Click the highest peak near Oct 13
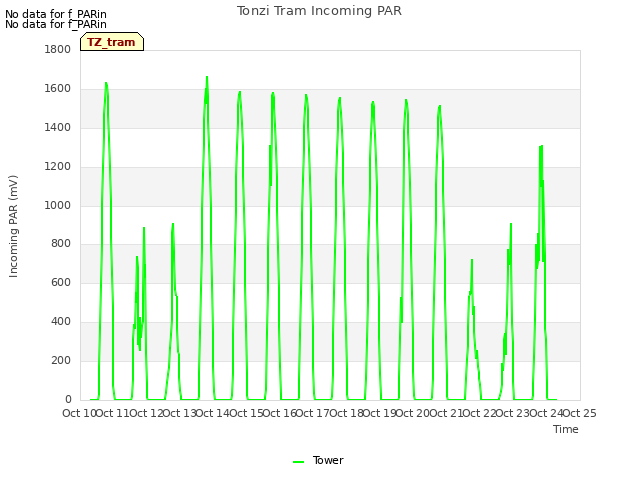This screenshot has width=640, height=480. point(207,77)
